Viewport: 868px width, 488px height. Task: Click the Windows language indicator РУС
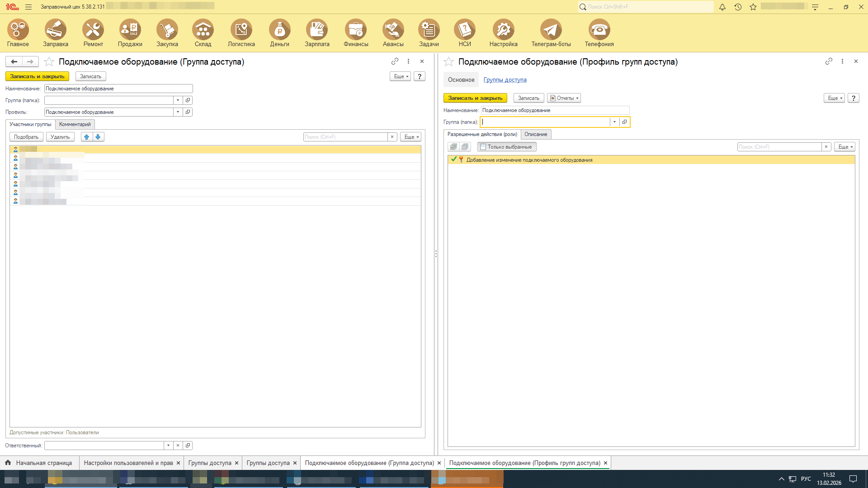coord(806,479)
